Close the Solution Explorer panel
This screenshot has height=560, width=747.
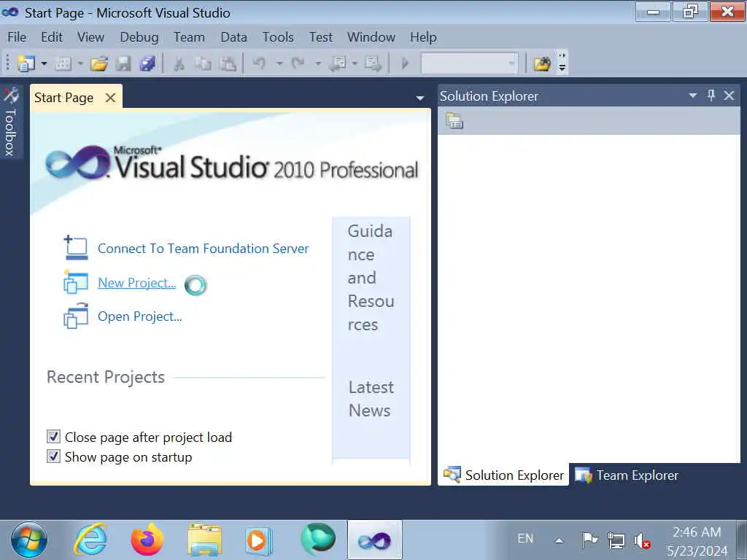[729, 96]
